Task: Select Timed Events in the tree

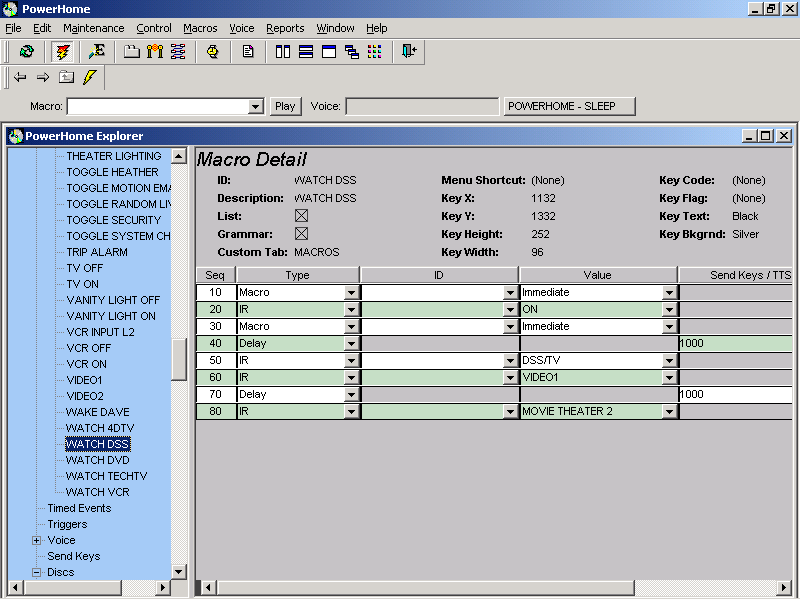Action: pyautogui.click(x=79, y=508)
